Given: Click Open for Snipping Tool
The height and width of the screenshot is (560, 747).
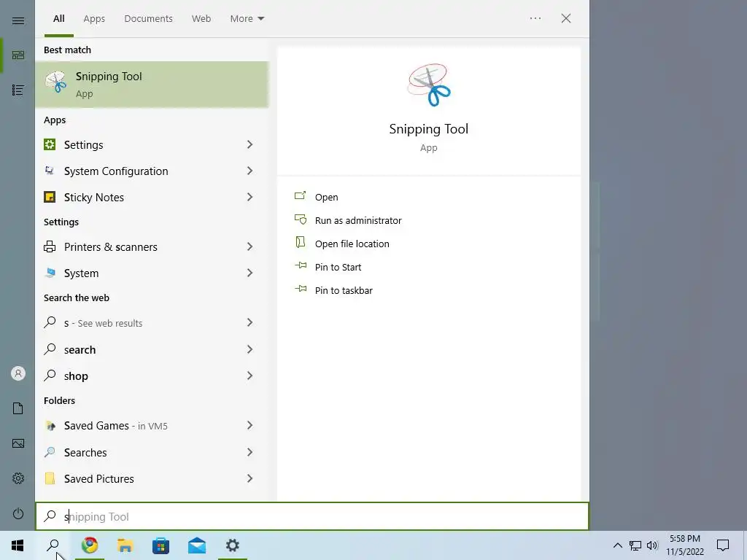Looking at the screenshot, I should click(326, 197).
